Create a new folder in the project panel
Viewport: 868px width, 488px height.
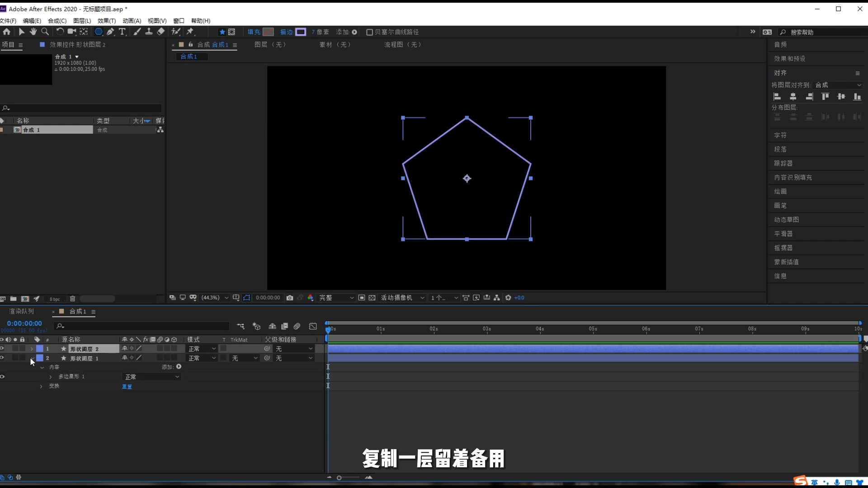14,299
